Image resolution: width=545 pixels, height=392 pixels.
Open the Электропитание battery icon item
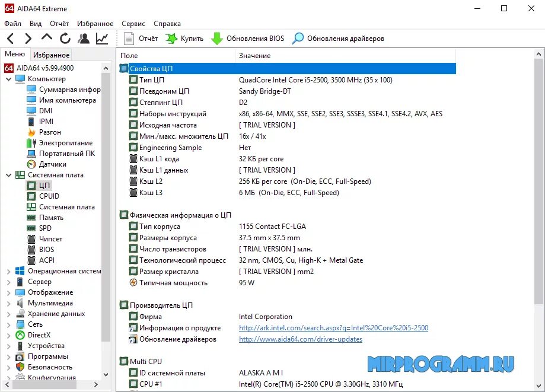(x=31, y=143)
